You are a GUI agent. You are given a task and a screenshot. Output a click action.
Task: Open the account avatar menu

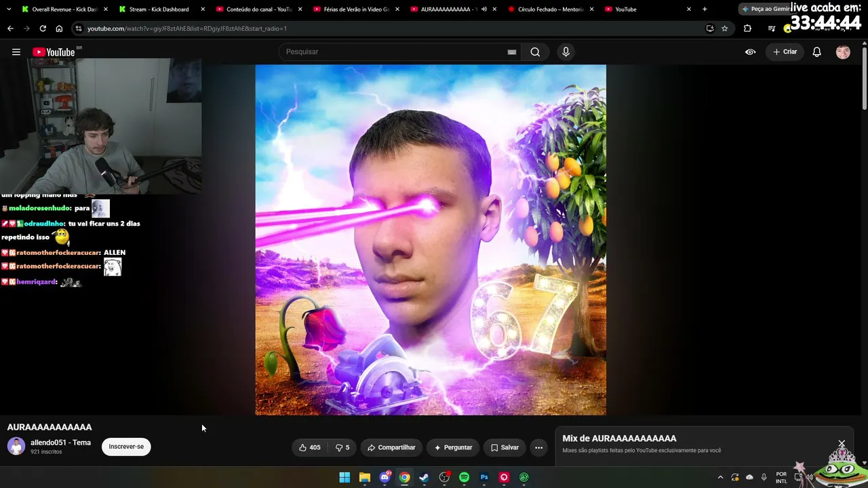(x=843, y=52)
